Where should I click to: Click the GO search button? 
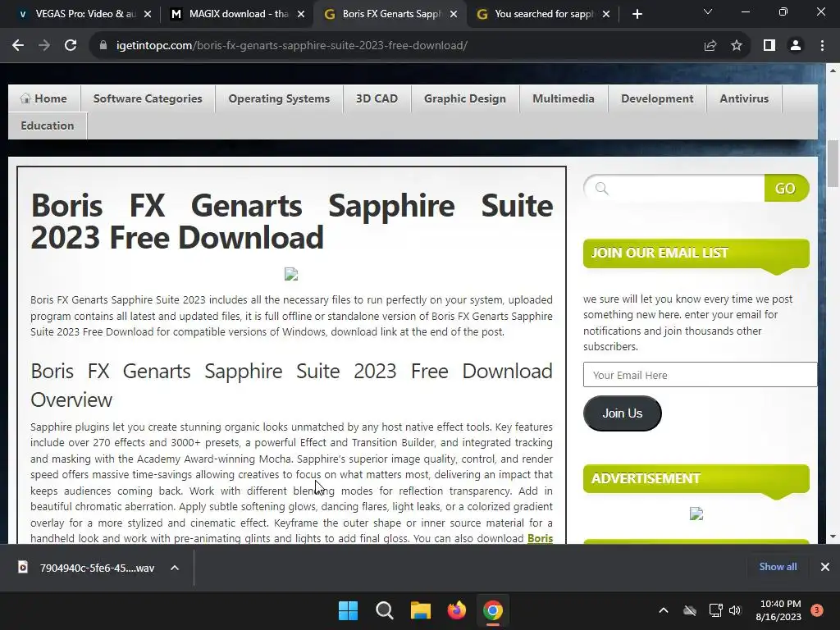786,189
